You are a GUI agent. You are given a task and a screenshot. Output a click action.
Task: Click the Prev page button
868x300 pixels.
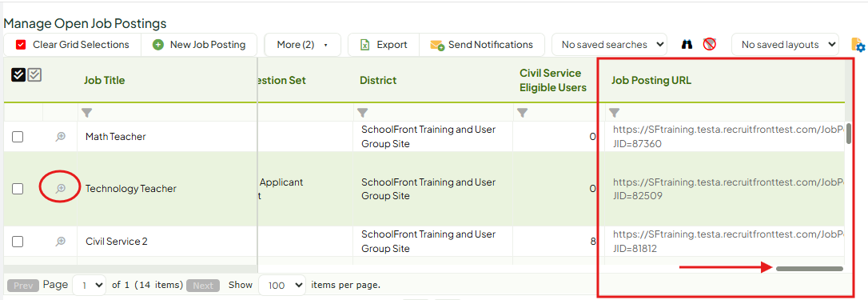coord(23,286)
